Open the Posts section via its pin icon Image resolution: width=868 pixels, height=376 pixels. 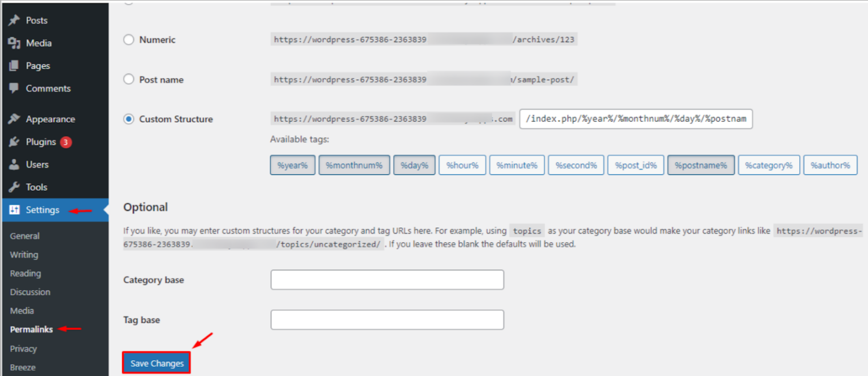(16, 20)
